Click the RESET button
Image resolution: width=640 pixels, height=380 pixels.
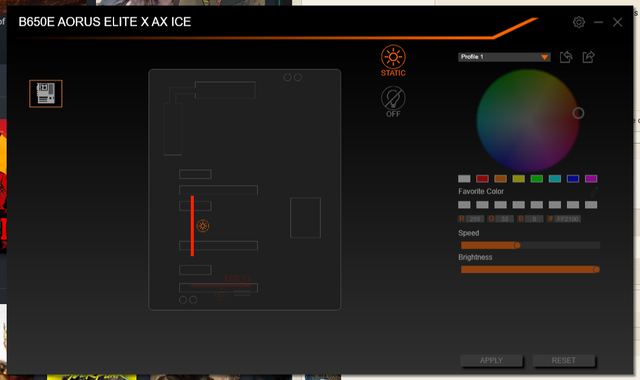(564, 360)
